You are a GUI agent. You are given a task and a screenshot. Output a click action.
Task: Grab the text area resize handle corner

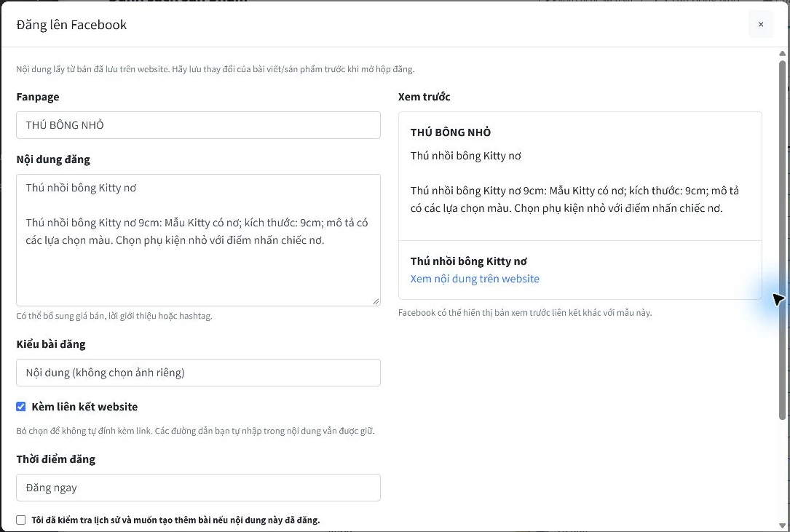point(376,301)
